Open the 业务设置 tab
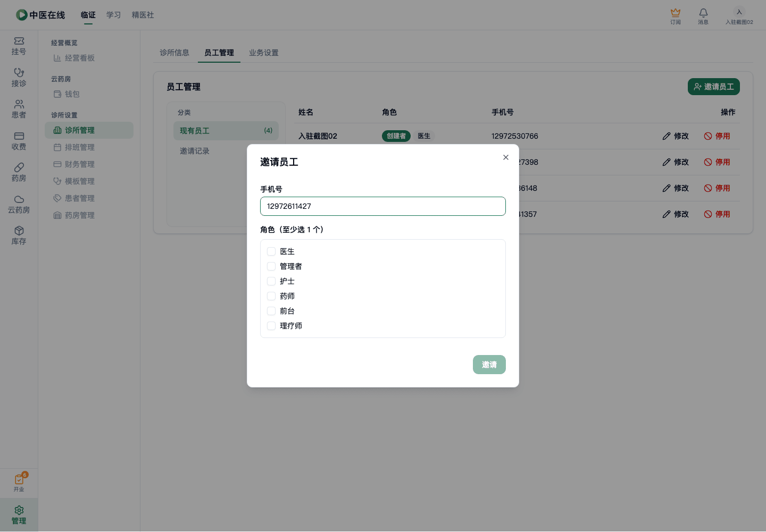This screenshot has width=766, height=532. pyautogui.click(x=264, y=53)
